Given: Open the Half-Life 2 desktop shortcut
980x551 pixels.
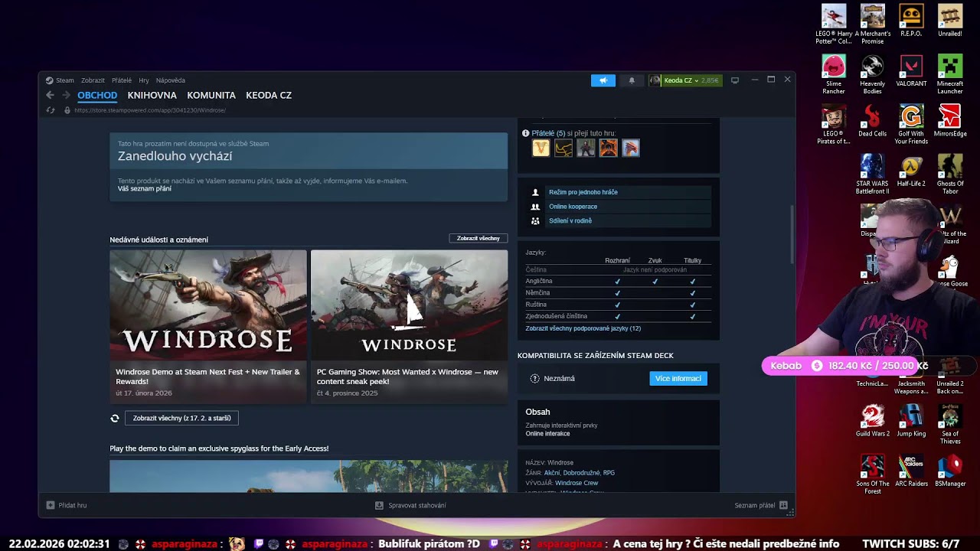Looking at the screenshot, I should click(911, 171).
